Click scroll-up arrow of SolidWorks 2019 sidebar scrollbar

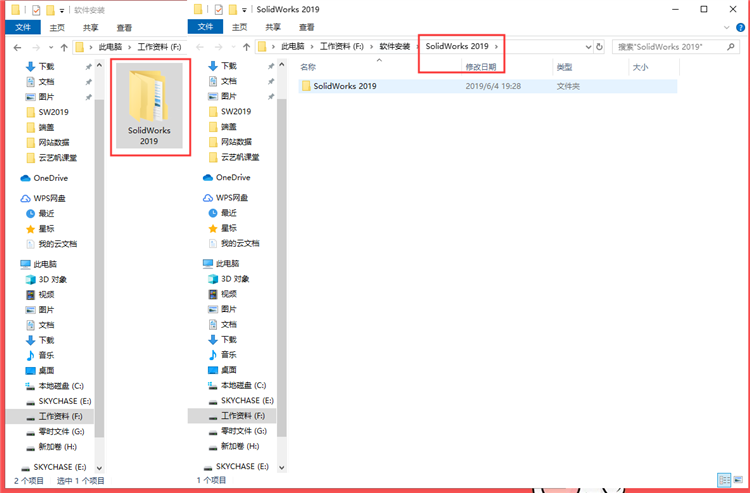click(x=282, y=65)
